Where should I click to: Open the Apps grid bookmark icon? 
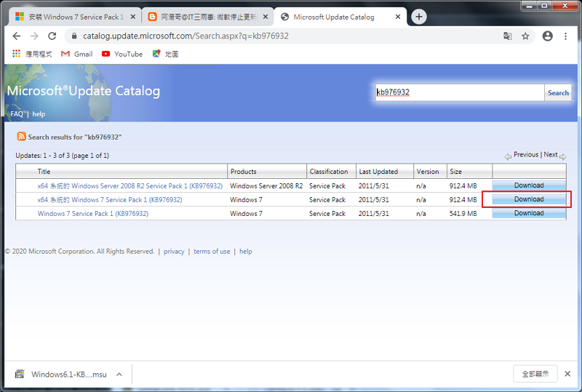pyautogui.click(x=16, y=54)
